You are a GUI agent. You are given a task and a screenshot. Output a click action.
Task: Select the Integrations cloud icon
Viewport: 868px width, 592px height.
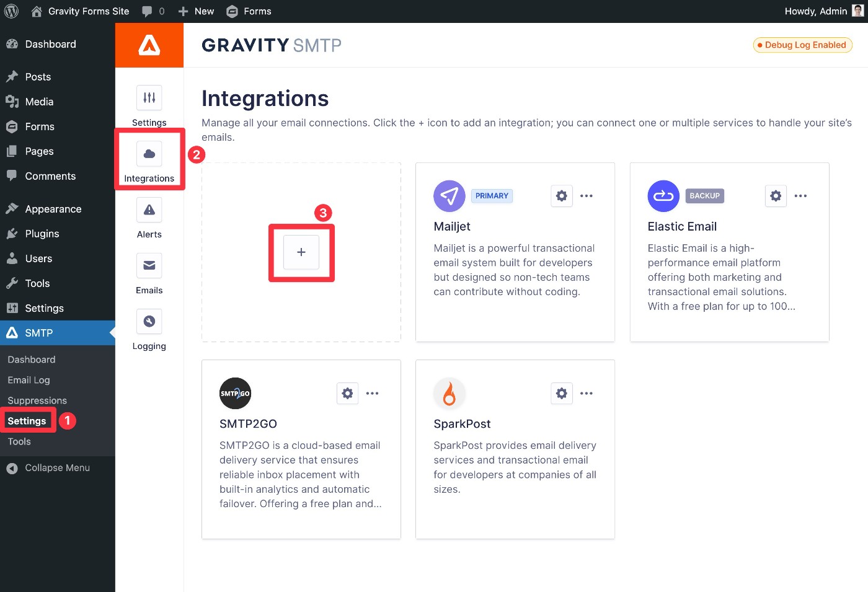click(x=149, y=154)
